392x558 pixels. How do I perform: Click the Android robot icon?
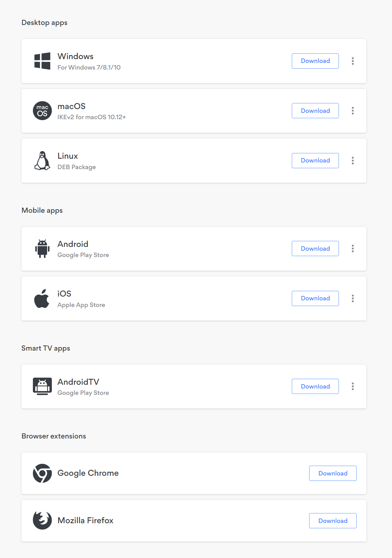point(42,248)
